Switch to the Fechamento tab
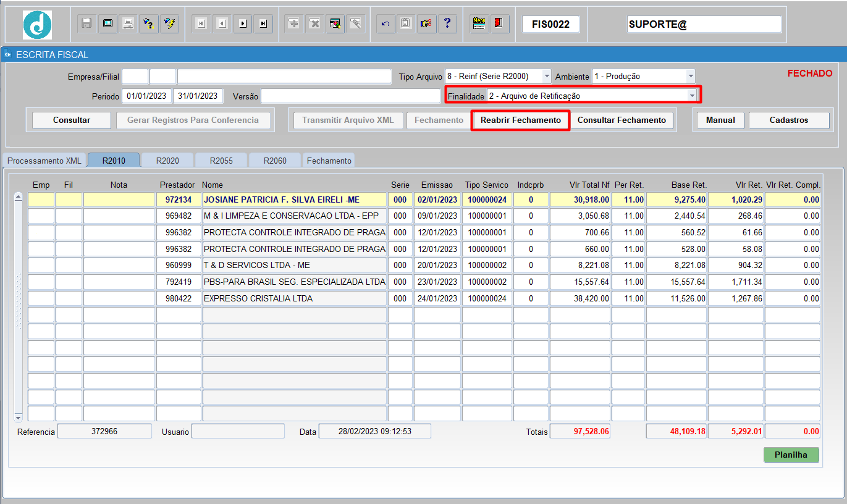This screenshot has height=504, width=847. coord(329,161)
